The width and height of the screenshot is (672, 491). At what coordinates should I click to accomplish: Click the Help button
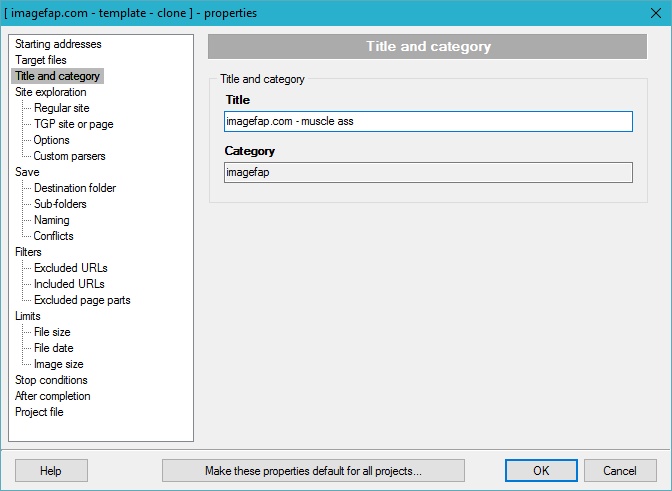[x=51, y=471]
